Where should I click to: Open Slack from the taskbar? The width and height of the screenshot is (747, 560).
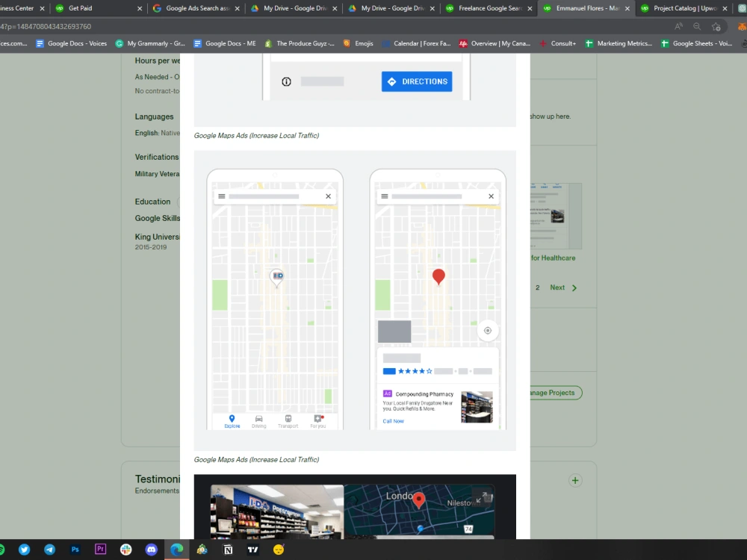125,550
